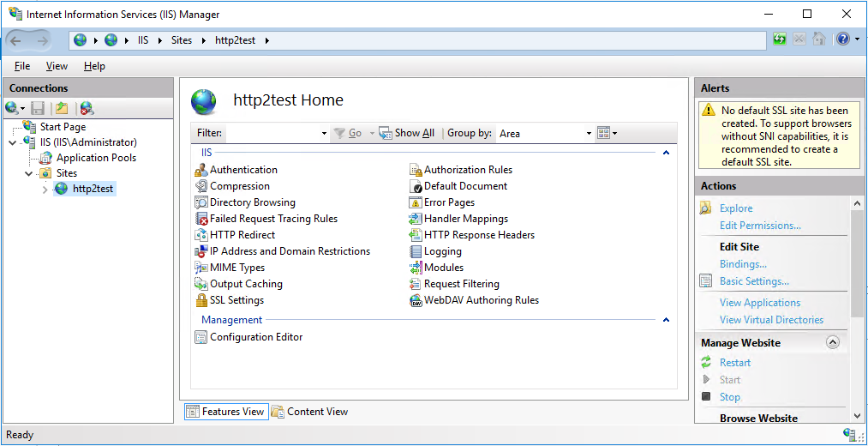
Task: Open the Group by Area dropdown
Action: (x=589, y=134)
